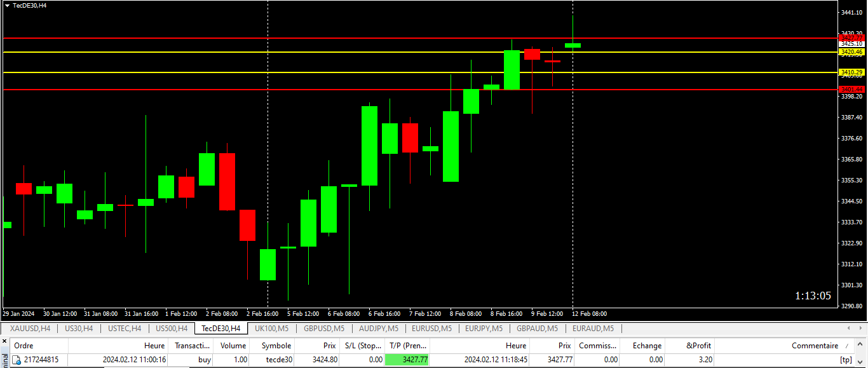868x368 pixels.
Task: Click the buy transaction cell
Action: pos(205,360)
